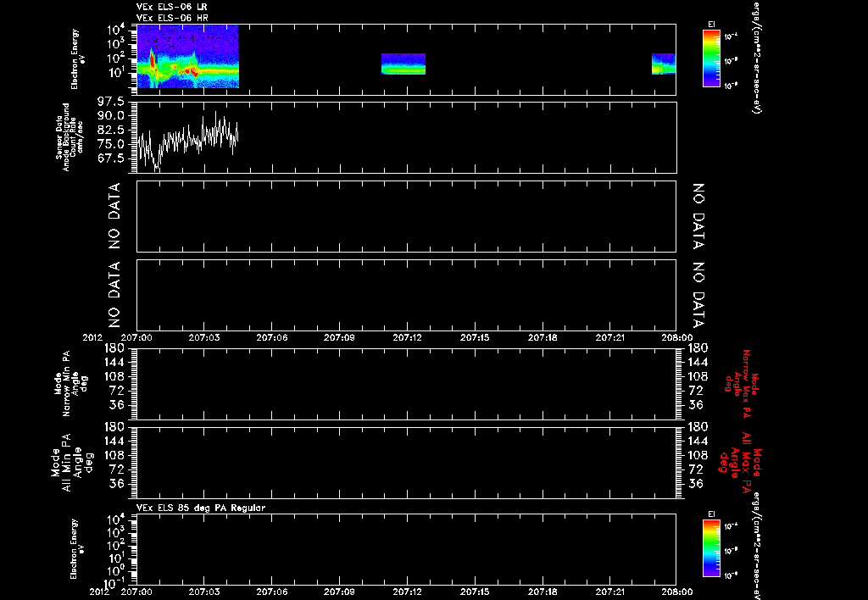Click the bottom-right EI color scale bar
Viewport: 868px width, 600px height.
[x=711, y=550]
